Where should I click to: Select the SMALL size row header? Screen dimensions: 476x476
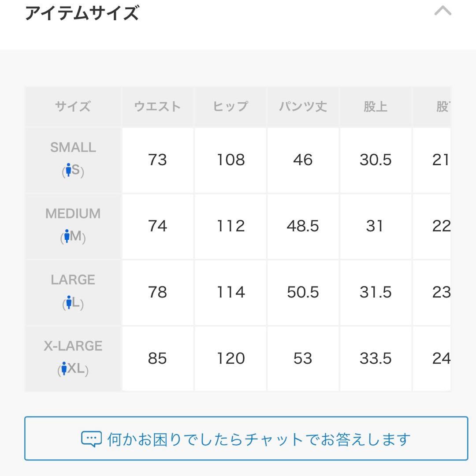[73, 160]
